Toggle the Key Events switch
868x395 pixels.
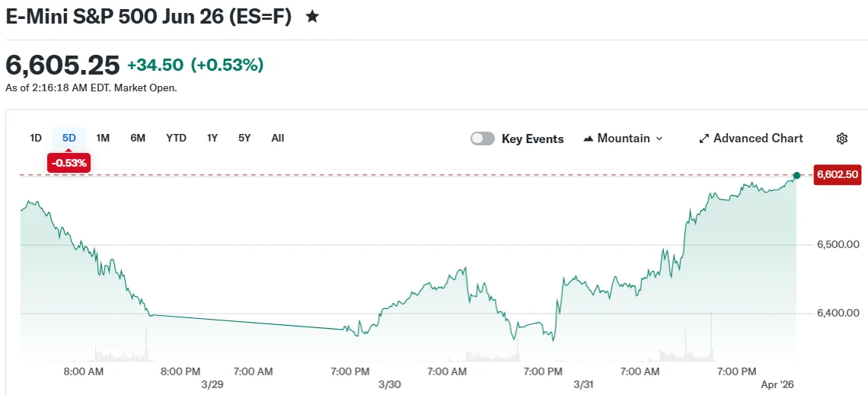coord(483,139)
